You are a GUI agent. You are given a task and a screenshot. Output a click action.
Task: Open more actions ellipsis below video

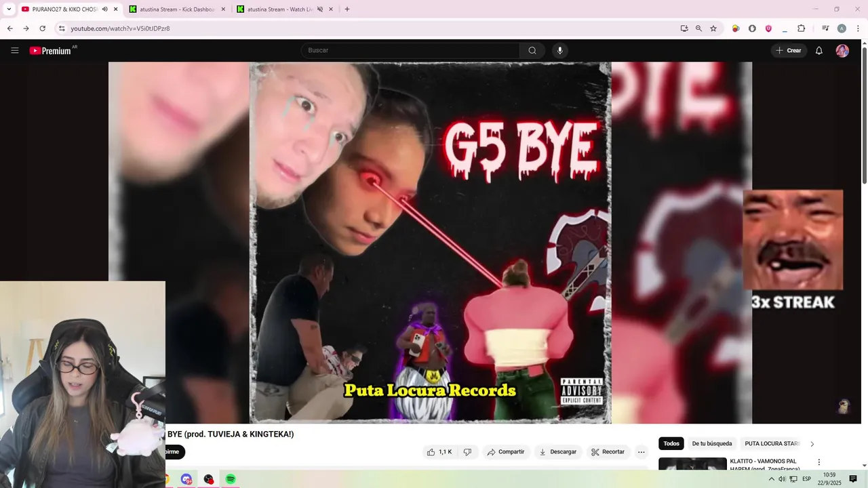[x=642, y=452]
